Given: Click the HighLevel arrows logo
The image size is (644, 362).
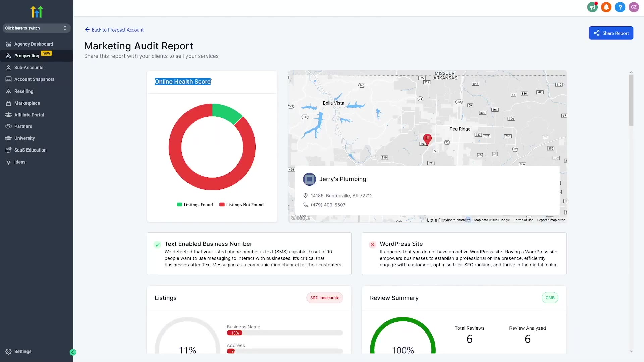Looking at the screenshot, I should tap(37, 12).
